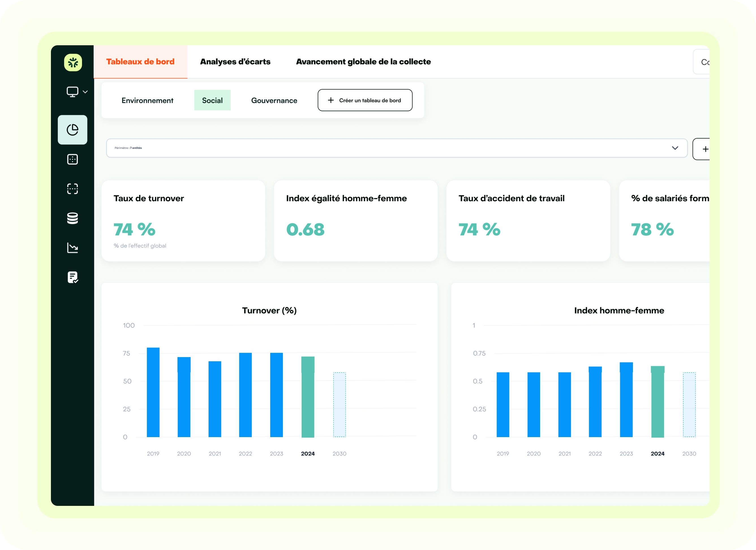
Task: Expand chevron next to the monitor icon
Action: click(85, 92)
